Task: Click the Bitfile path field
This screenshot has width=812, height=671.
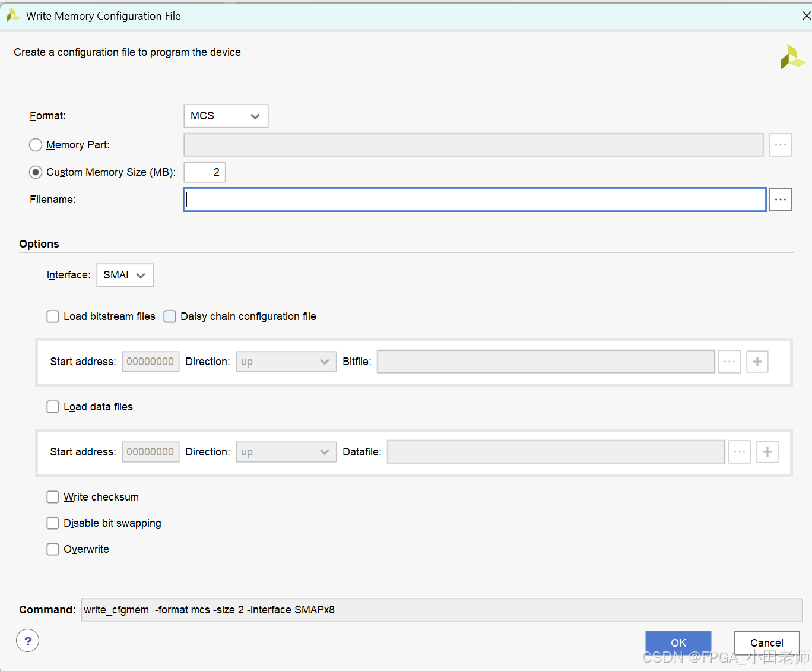Action: click(x=546, y=362)
